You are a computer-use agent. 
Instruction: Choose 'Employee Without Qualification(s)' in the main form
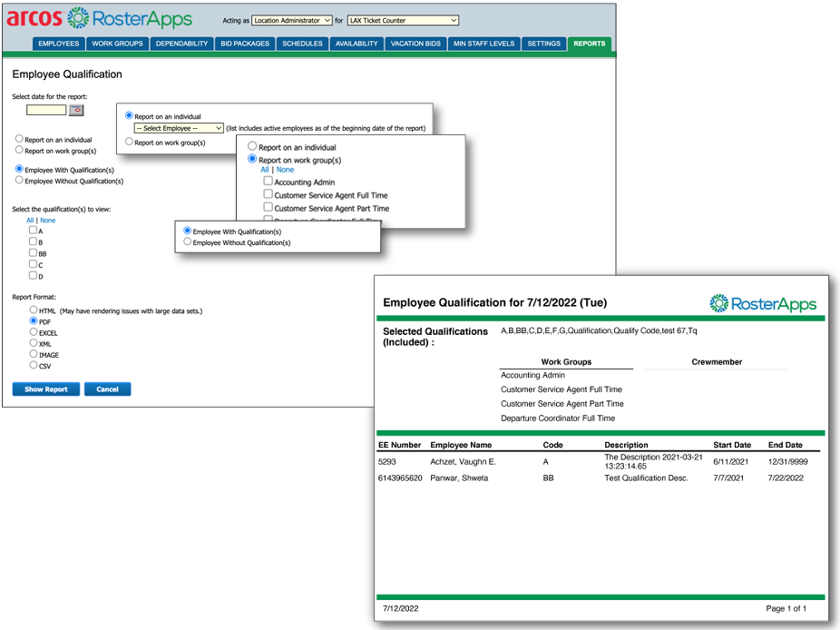point(19,180)
